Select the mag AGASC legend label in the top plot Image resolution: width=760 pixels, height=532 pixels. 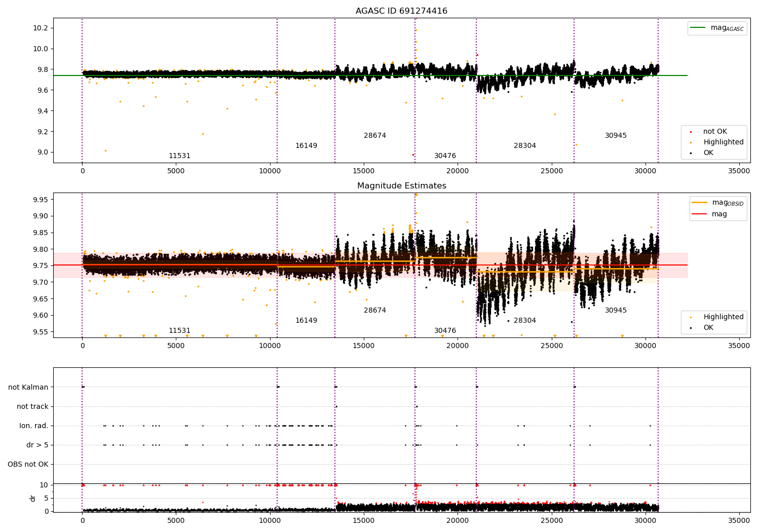[x=727, y=28]
